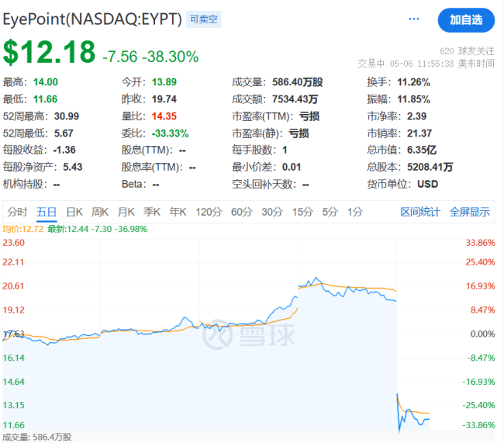
Task: Click the 总股本 value 5208.41万
Action: click(430, 167)
